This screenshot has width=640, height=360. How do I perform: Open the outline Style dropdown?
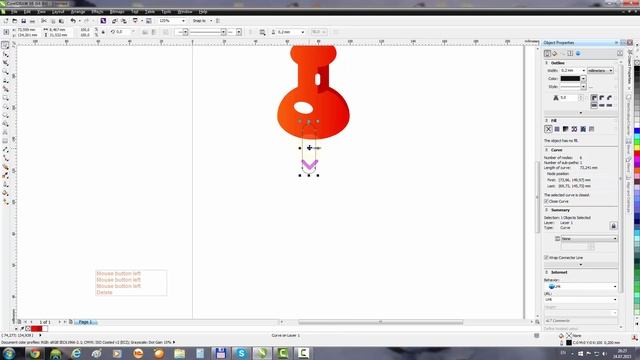583,87
